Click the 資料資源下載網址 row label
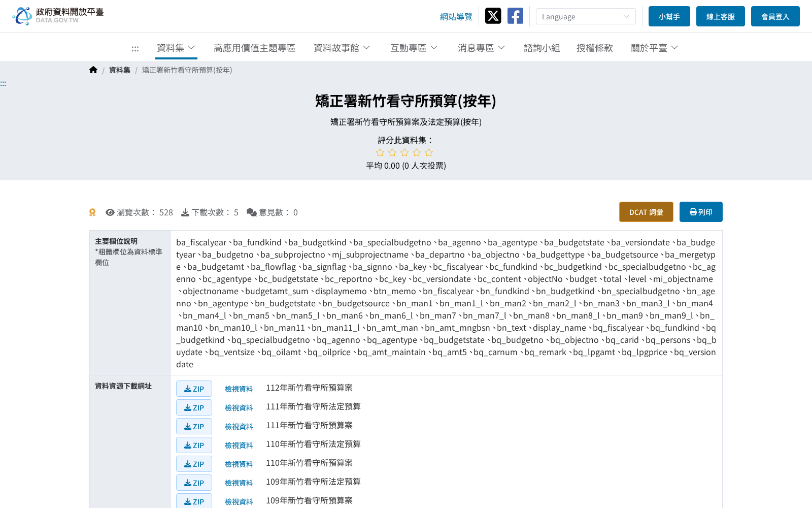Image resolution: width=812 pixels, height=508 pixels. click(x=123, y=386)
